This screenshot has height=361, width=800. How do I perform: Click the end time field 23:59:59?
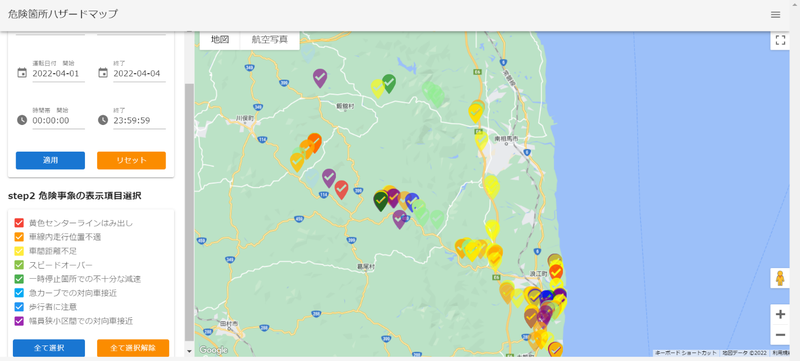[x=139, y=121]
